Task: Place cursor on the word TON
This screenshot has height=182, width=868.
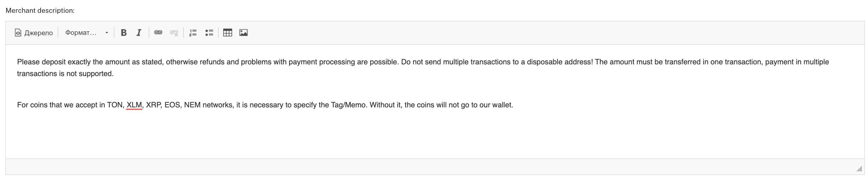Action: (x=115, y=105)
